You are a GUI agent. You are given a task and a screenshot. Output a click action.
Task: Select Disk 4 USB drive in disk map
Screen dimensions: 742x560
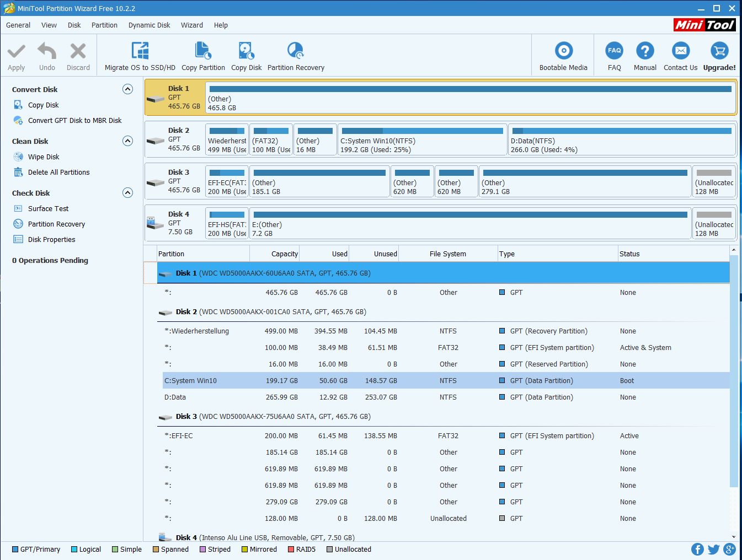point(174,223)
